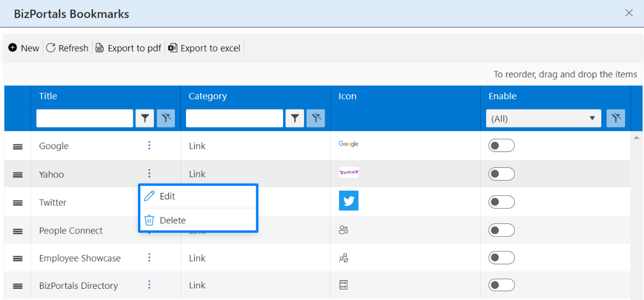
Task: Close the BizPortals Bookmarks dialog
Action: point(629,13)
